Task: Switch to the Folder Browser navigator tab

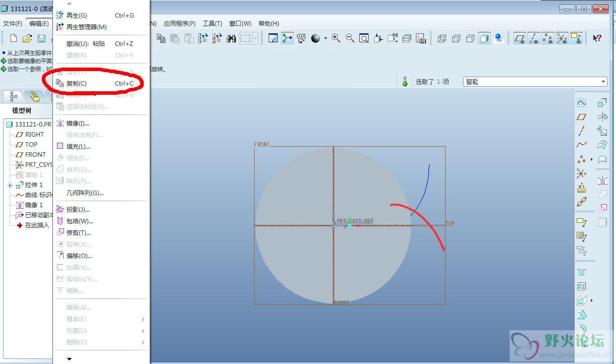Action: tap(34, 96)
